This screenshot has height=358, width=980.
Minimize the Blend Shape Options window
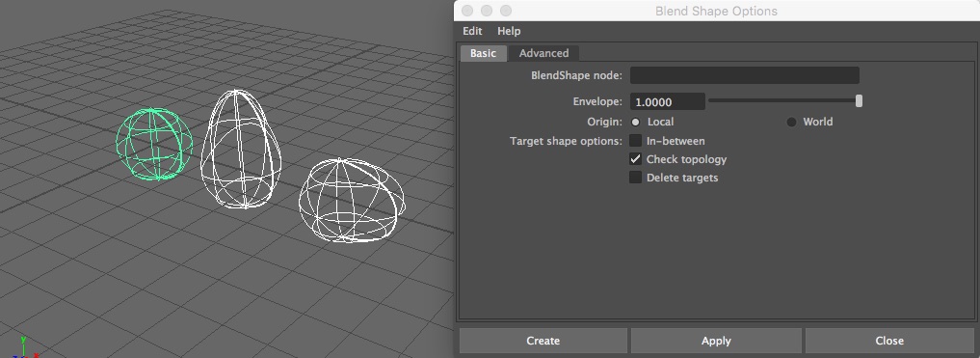pyautogui.click(x=487, y=11)
